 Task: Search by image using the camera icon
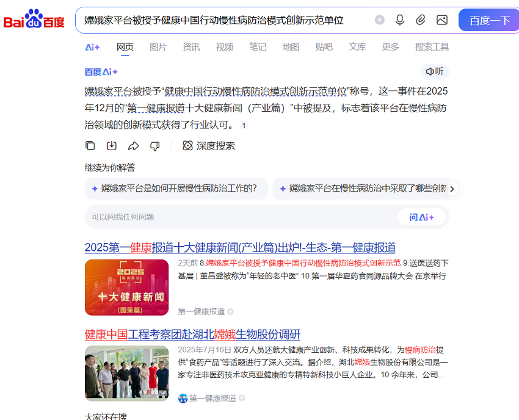pos(441,20)
